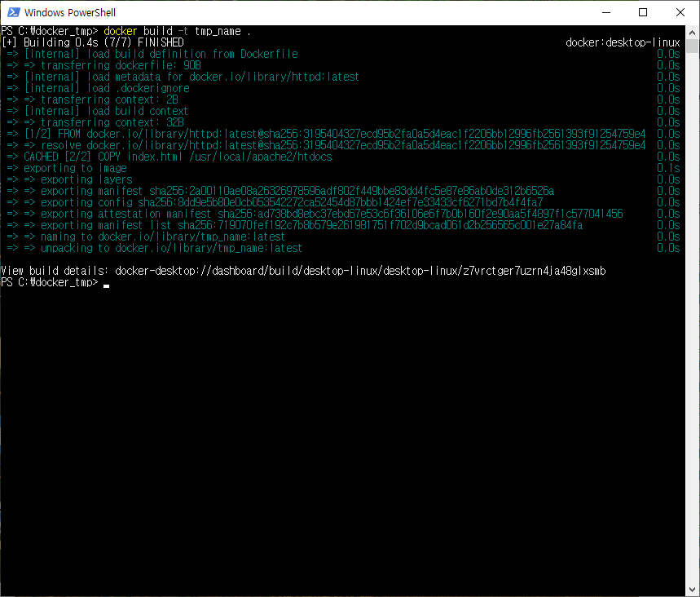Click the 'View build details' docker-desktop URL
This screenshot has height=597, width=700.
click(x=360, y=272)
